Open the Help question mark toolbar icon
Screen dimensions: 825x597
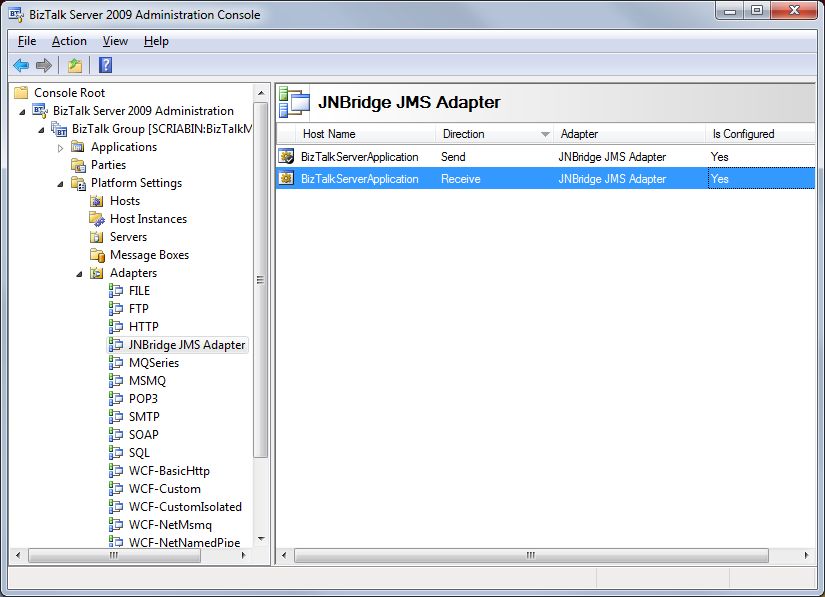105,65
